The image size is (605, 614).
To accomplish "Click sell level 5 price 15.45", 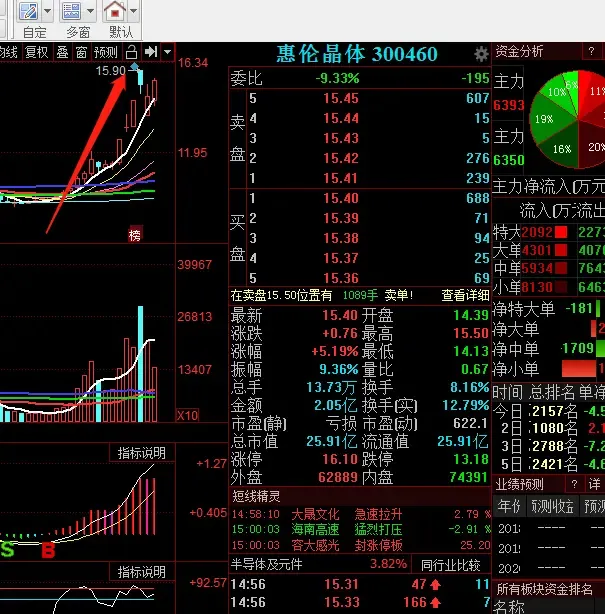I will click(341, 98).
